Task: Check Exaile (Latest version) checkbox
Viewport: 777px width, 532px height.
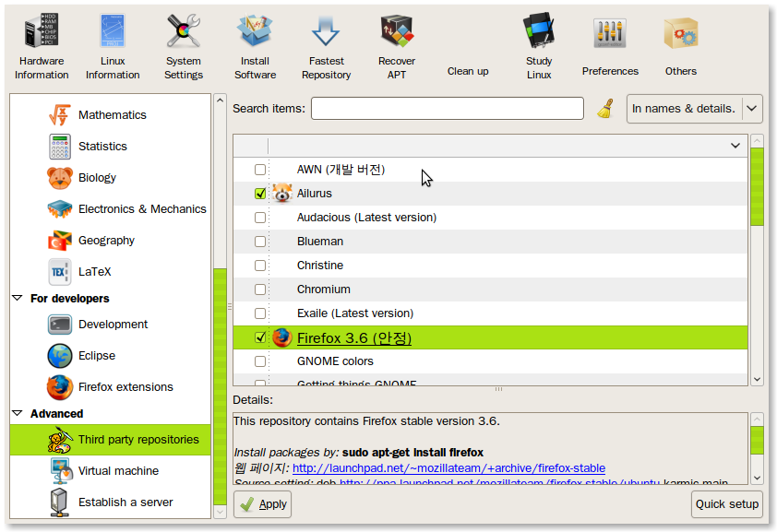Action: [x=259, y=313]
